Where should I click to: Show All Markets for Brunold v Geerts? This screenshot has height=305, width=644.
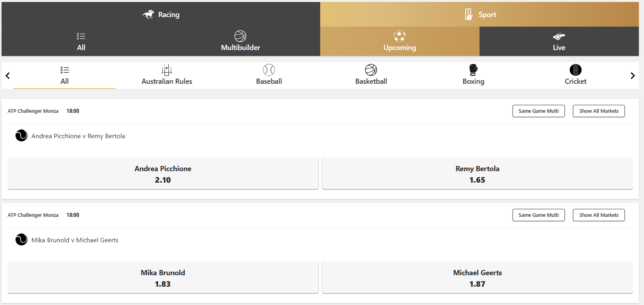599,215
